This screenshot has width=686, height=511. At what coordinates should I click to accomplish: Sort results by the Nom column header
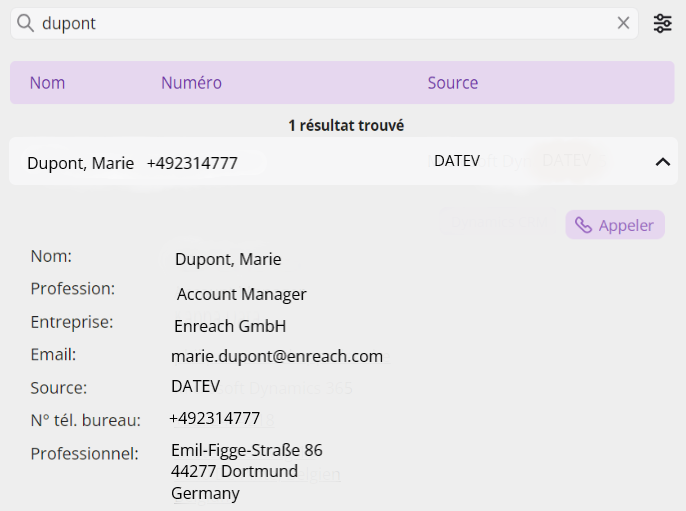click(x=47, y=83)
